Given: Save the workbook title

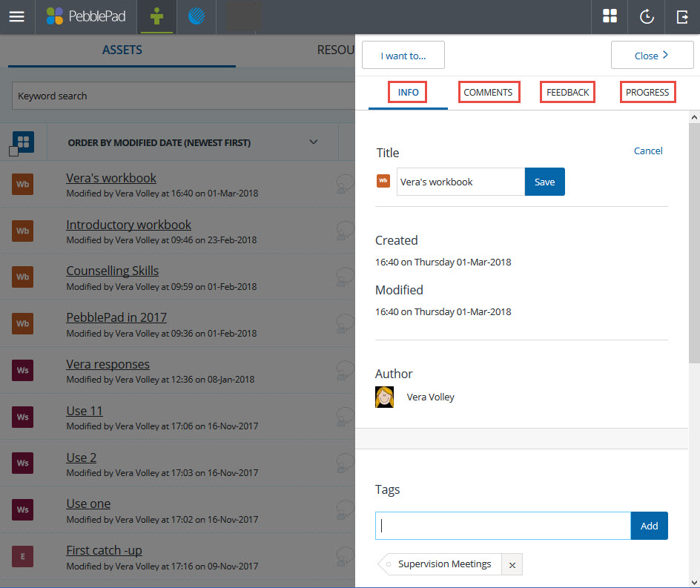Looking at the screenshot, I should (544, 182).
